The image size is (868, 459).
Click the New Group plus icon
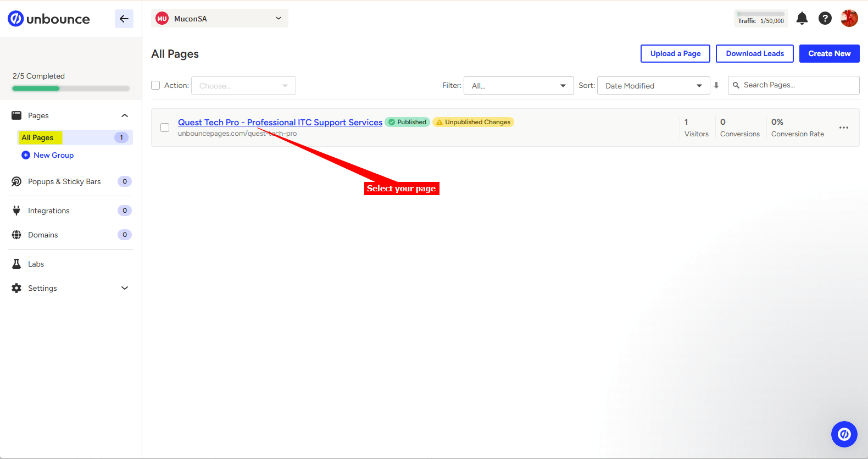[26, 155]
